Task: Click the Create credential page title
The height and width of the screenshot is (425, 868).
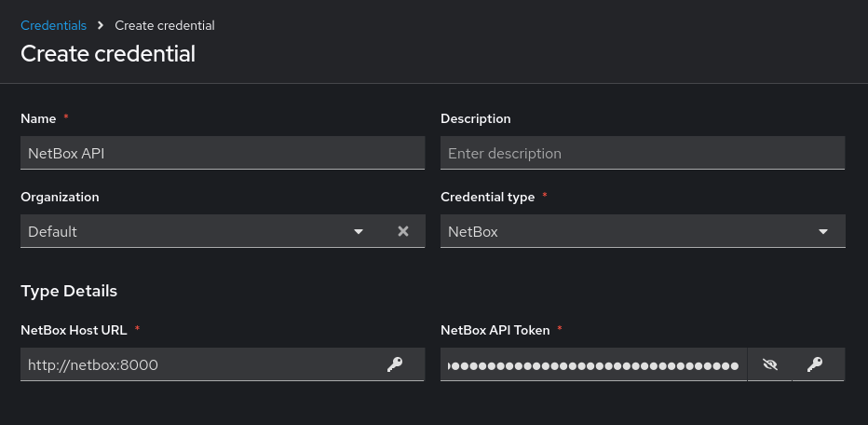Action: (x=108, y=54)
